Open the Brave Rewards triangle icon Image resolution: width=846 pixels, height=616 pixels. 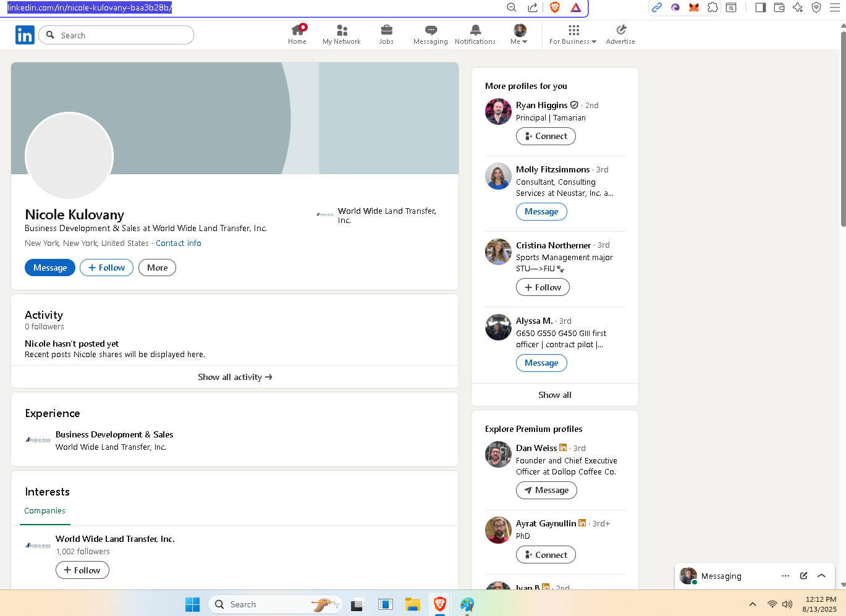pyautogui.click(x=576, y=7)
